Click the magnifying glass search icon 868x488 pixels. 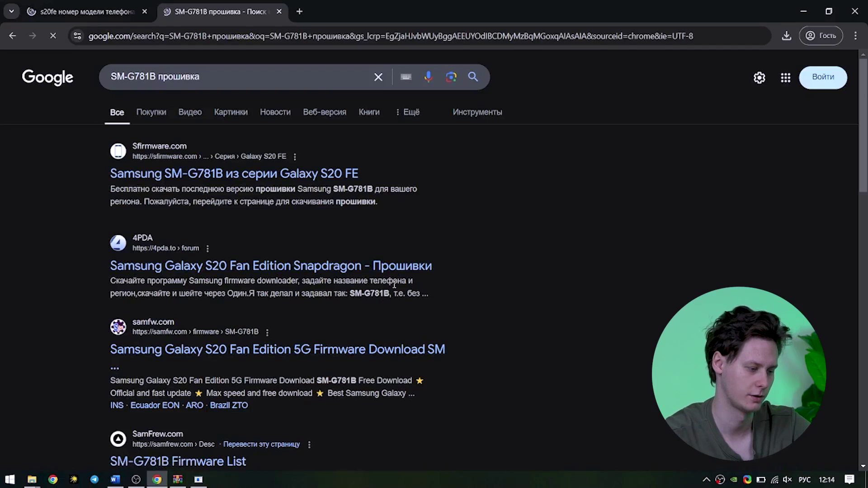473,77
